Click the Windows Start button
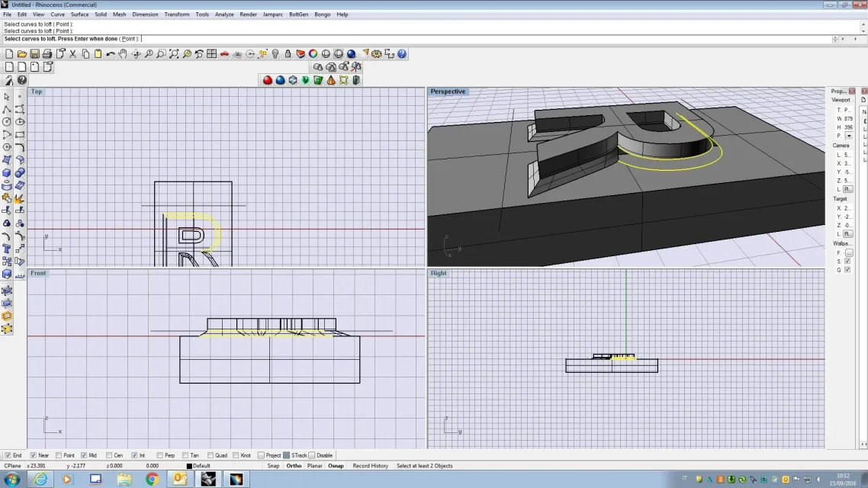 click(12, 479)
